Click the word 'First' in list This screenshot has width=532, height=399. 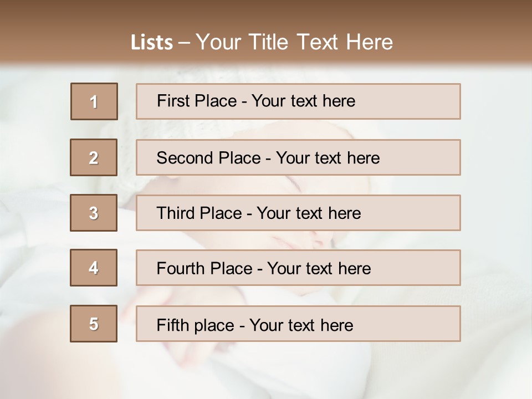coord(172,101)
